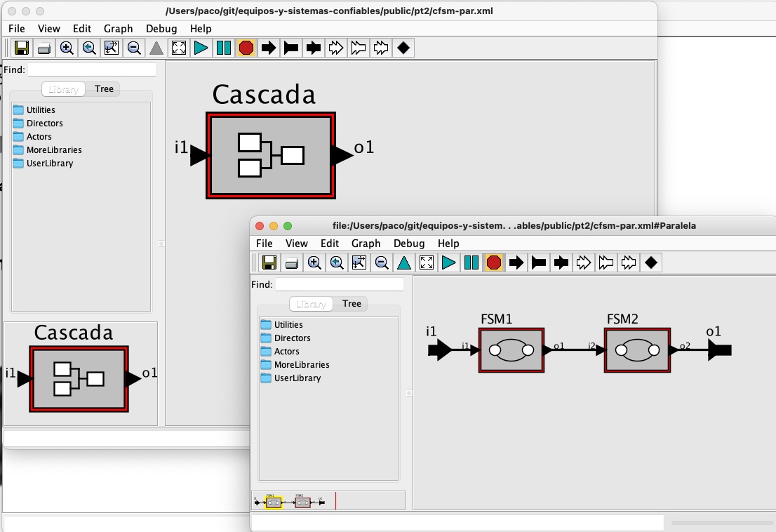Open Debug menu in the back cfsm-par.xml window
The width and height of the screenshot is (776, 532).
[161, 29]
